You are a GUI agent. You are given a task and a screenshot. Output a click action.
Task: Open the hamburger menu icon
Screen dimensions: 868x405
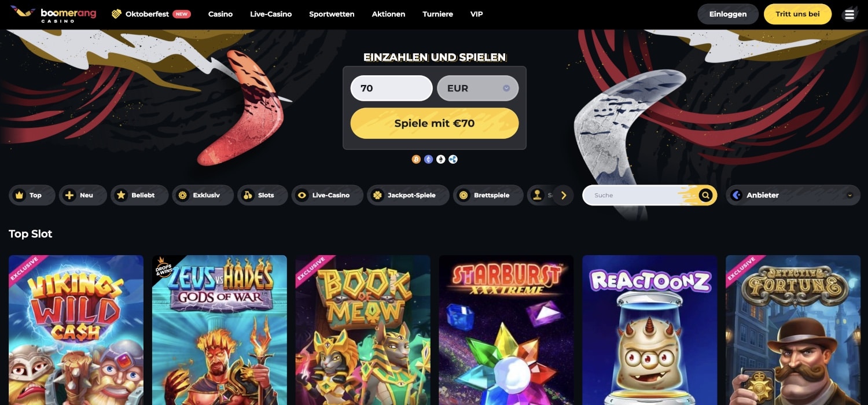849,14
